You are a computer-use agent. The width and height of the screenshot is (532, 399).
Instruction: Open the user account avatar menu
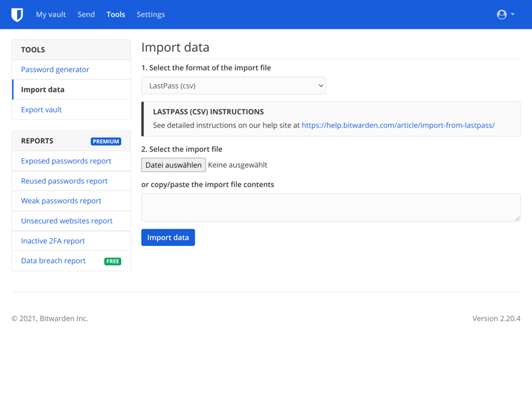point(501,15)
